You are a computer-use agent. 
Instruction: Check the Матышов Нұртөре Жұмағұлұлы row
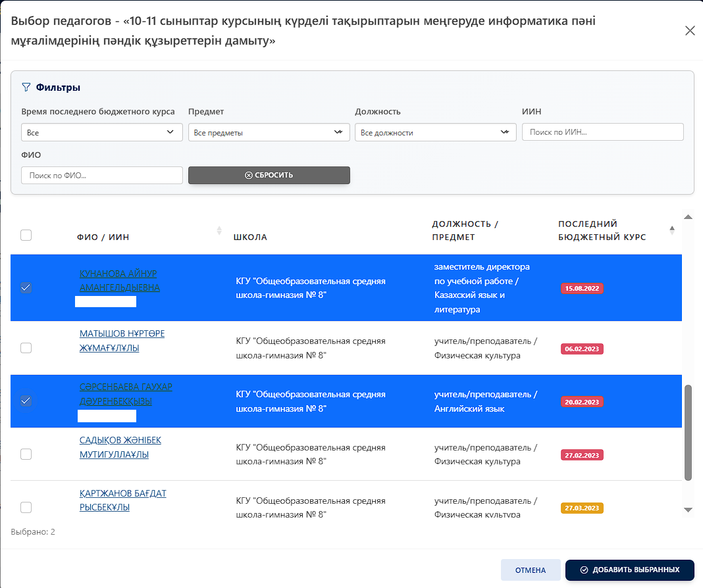(26, 348)
